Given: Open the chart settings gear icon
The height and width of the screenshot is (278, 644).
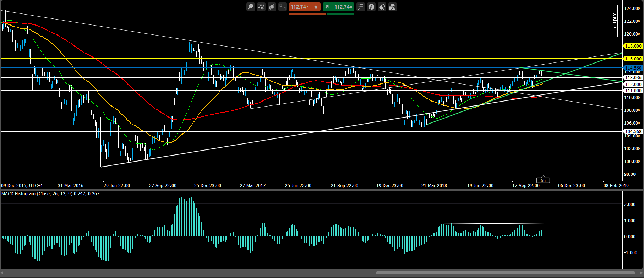Looking at the screenshot, I should coord(261,7).
